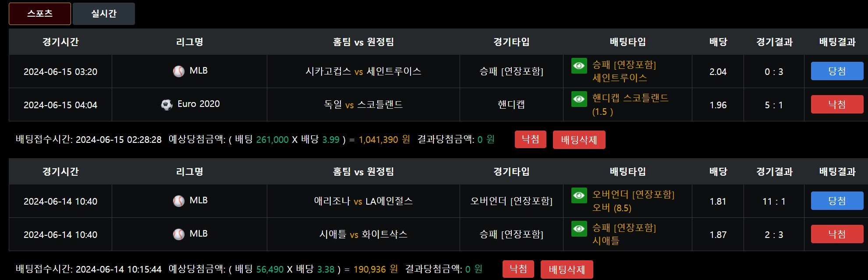Delete the 261,000 won bet with 배팅삭제

click(x=579, y=140)
